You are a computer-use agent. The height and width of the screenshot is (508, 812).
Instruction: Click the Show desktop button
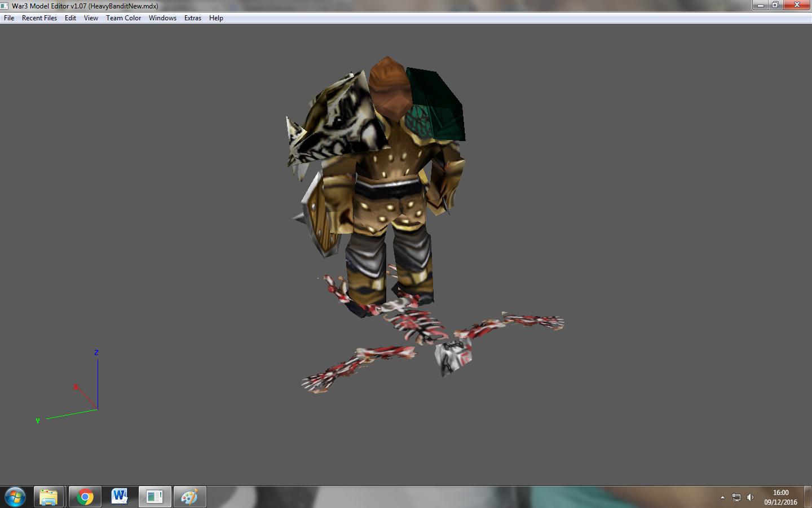click(808, 497)
